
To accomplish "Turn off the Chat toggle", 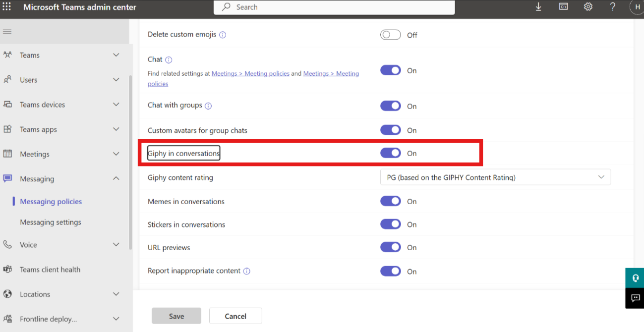I will (391, 70).
